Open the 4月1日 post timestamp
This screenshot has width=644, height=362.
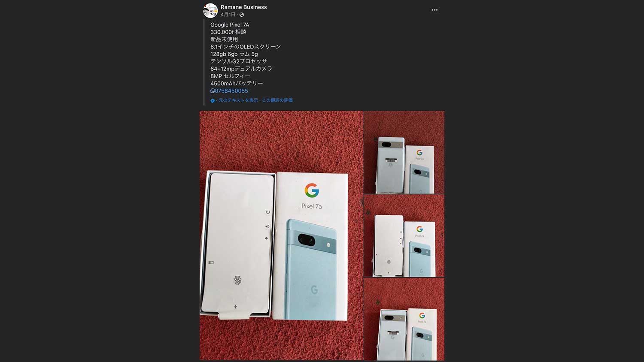[228, 15]
